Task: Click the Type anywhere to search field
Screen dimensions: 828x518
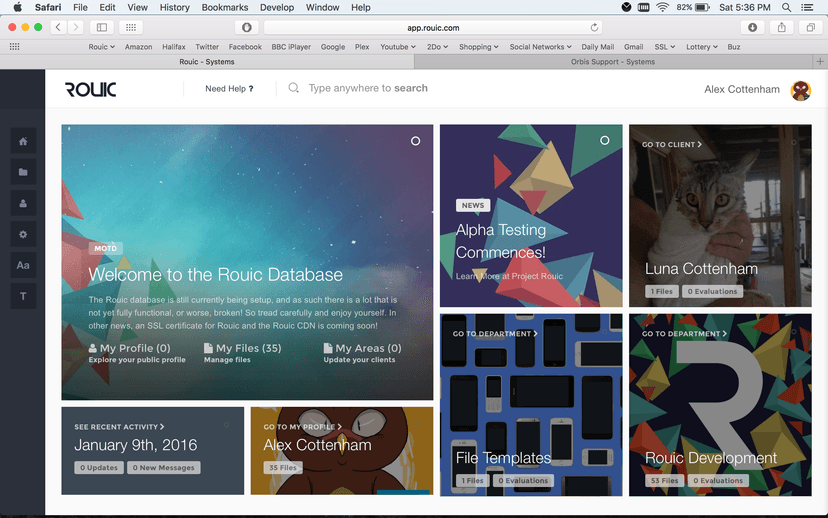Action: coord(368,88)
